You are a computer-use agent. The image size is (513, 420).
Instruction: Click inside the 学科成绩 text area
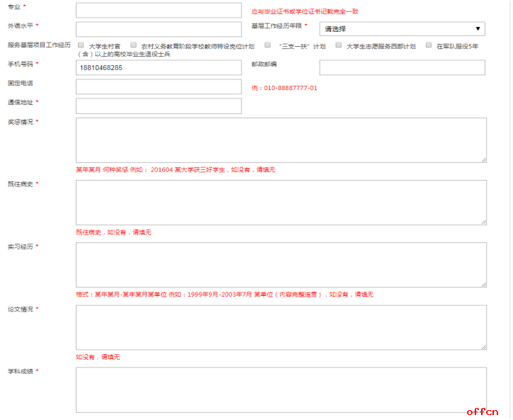click(281, 390)
